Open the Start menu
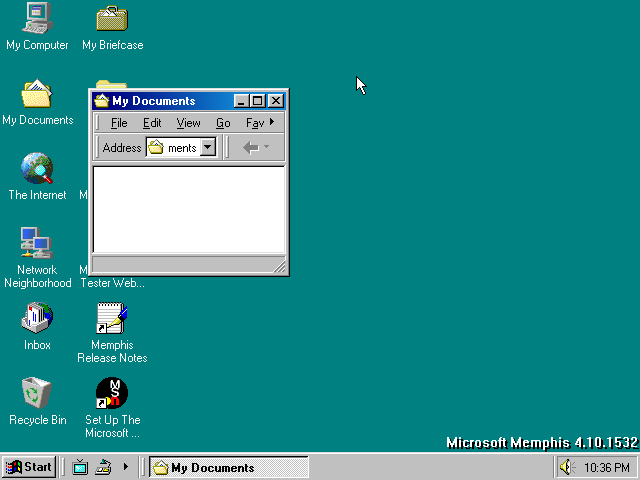 click(29, 467)
